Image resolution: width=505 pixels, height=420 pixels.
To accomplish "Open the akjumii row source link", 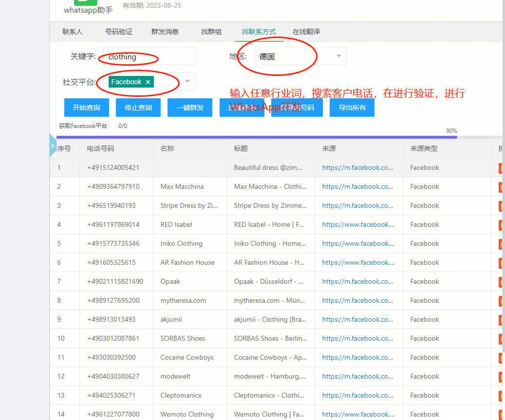I will [x=357, y=320].
